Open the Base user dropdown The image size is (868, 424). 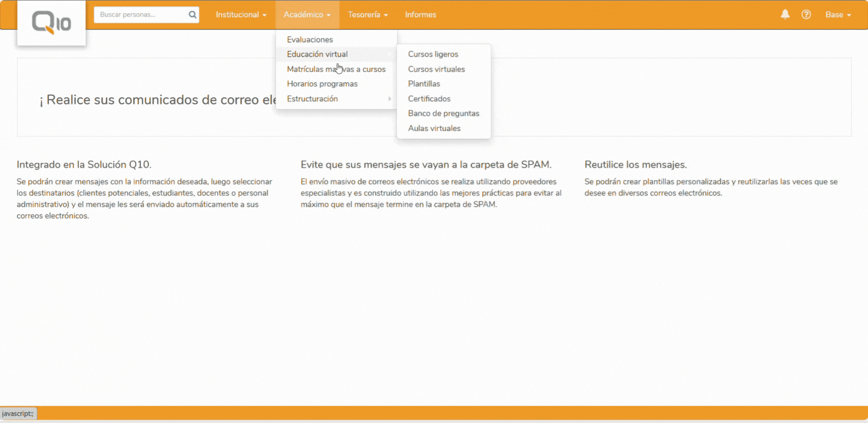click(837, 15)
